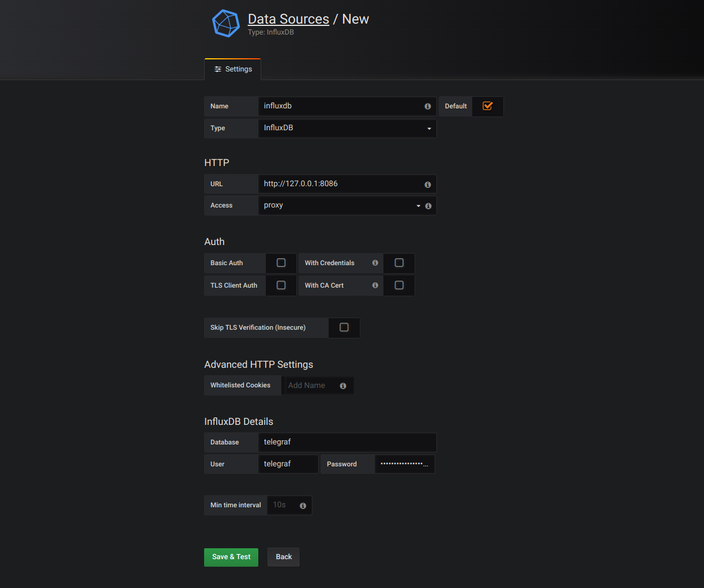The height and width of the screenshot is (588, 704).
Task: Toggle the TLS Client Auth checkbox
Action: click(x=281, y=285)
